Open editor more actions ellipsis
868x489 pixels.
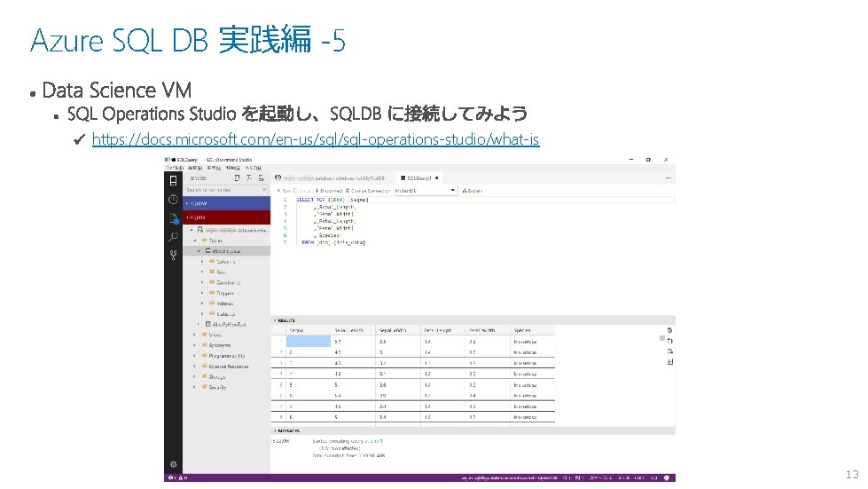pyautogui.click(x=669, y=178)
